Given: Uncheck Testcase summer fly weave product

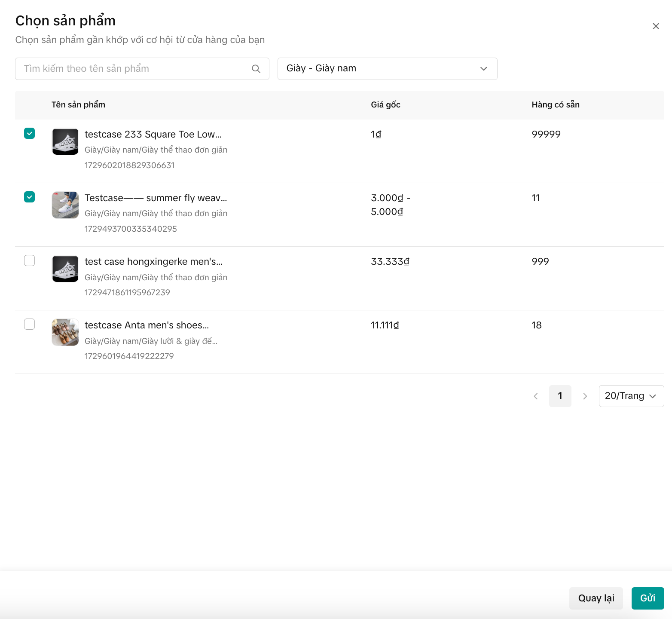Looking at the screenshot, I should point(30,197).
